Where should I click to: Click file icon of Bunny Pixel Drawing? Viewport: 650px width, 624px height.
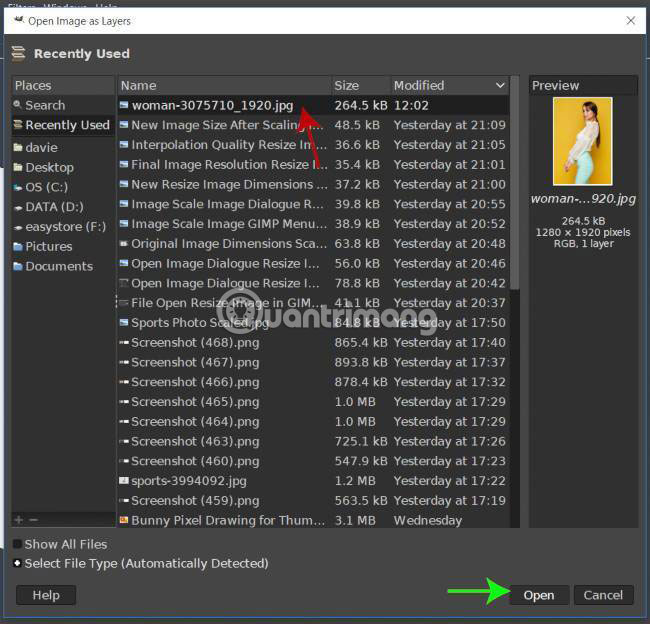click(124, 520)
